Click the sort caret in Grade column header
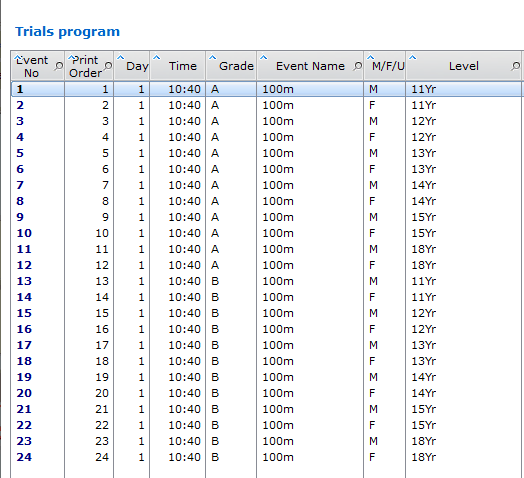524x478 pixels. [x=213, y=58]
